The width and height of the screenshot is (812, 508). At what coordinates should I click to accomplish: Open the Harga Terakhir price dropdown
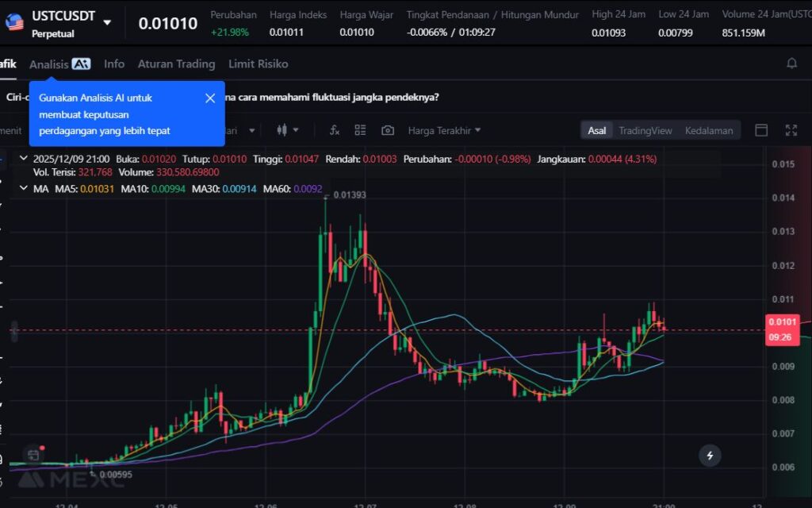444,130
